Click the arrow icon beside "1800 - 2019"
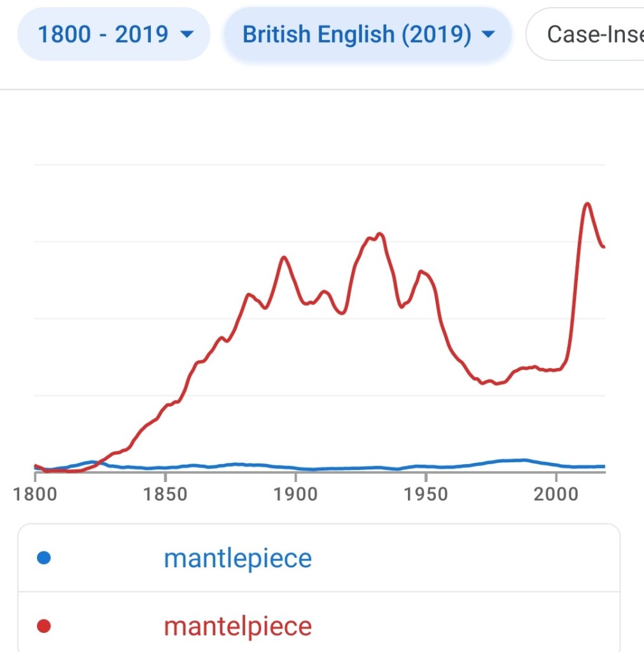The width and height of the screenshot is (644, 652). click(x=186, y=34)
